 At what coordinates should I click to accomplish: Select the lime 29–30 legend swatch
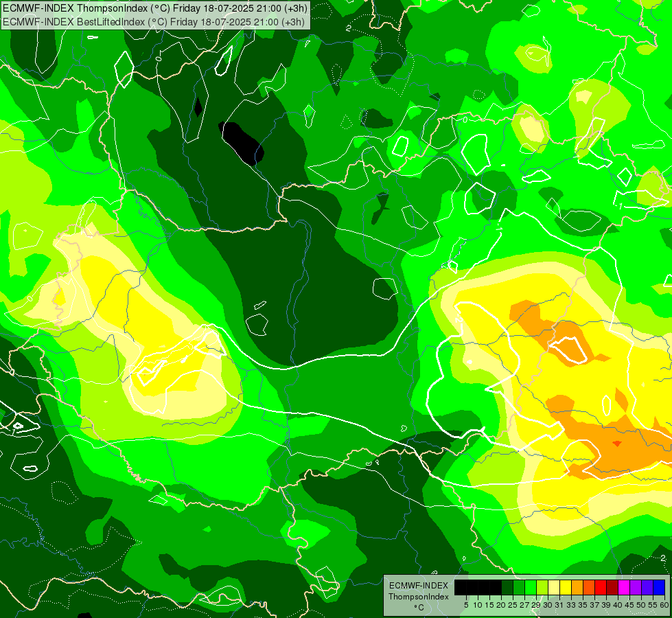tap(542, 587)
